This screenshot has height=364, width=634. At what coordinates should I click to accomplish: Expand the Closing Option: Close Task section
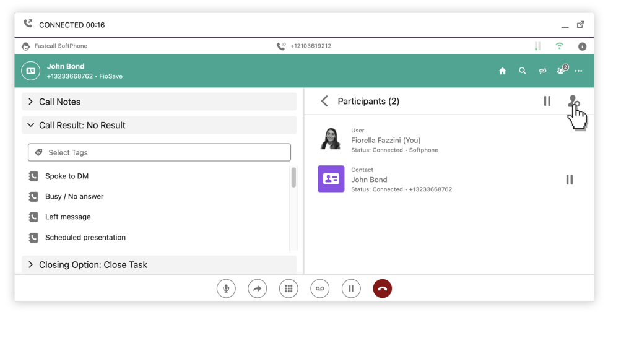[159, 264]
